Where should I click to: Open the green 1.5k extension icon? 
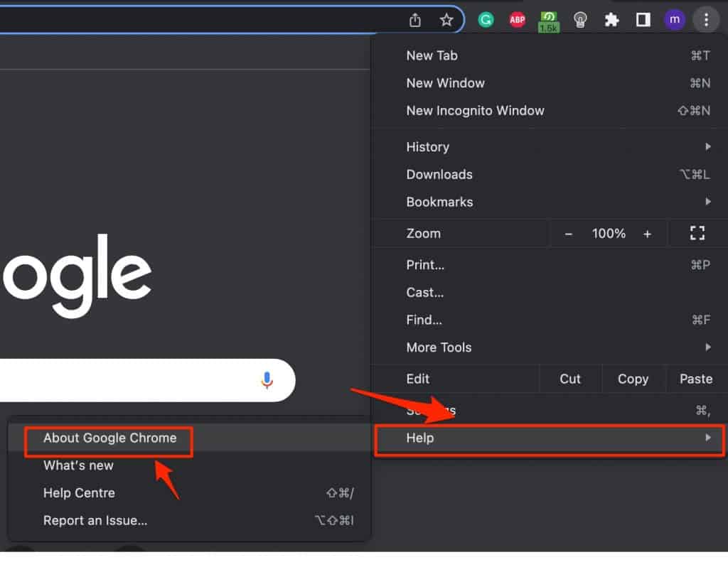click(549, 21)
